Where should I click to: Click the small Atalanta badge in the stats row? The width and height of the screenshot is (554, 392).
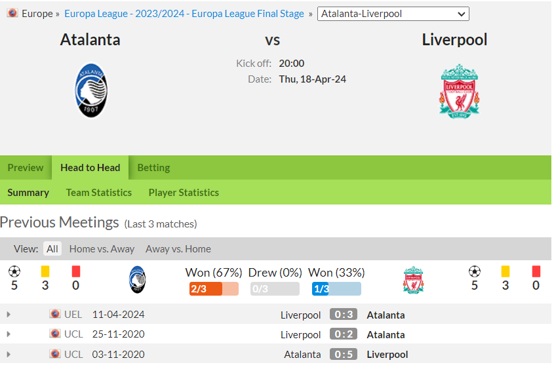point(138,279)
